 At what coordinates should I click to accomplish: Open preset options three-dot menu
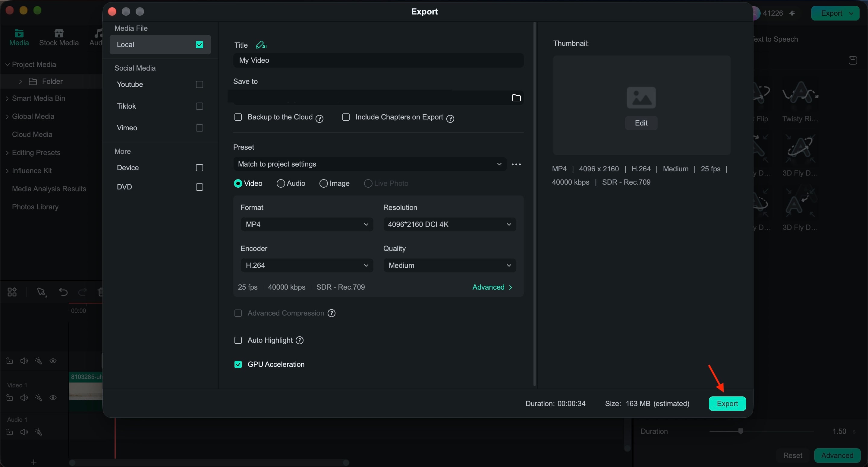(516, 164)
